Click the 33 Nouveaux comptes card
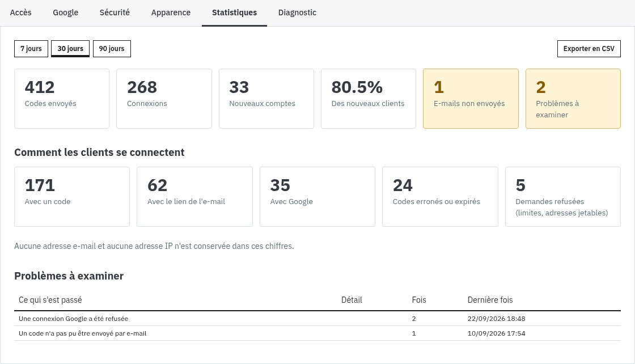The width and height of the screenshot is (635, 364). tap(266, 99)
